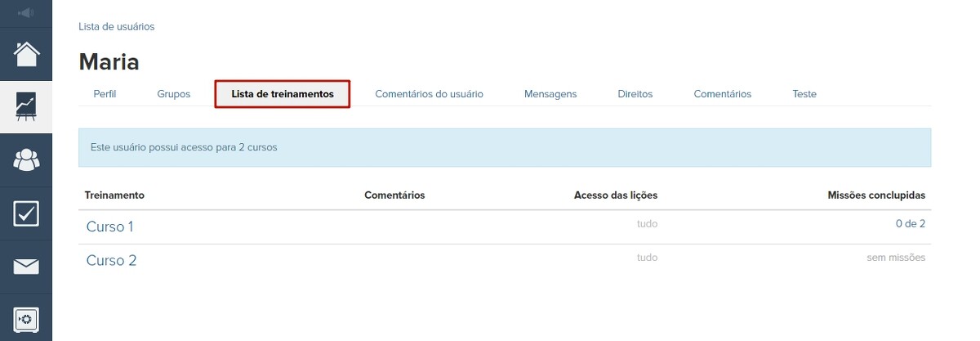
Task: Open the Curso 2 training link
Action: point(111,261)
